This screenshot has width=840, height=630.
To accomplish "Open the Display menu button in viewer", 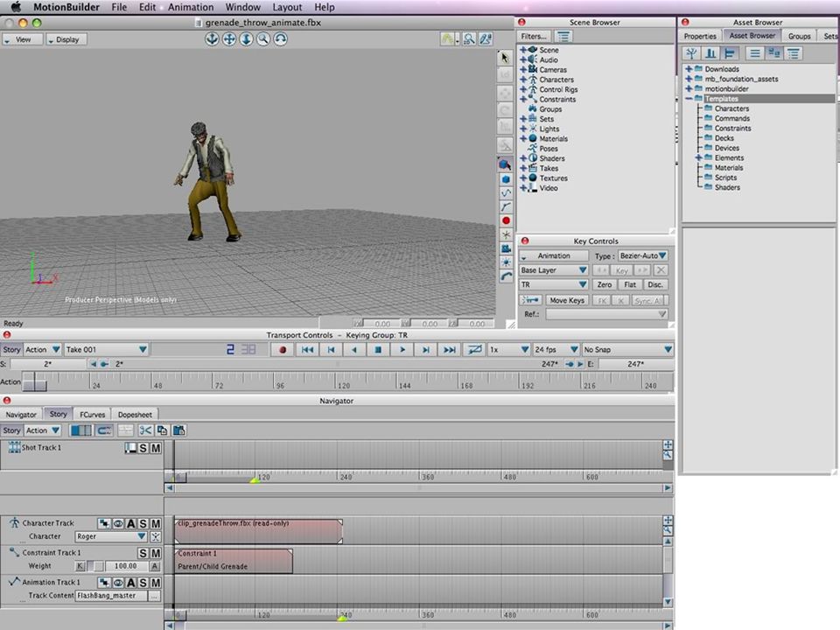I will point(66,39).
